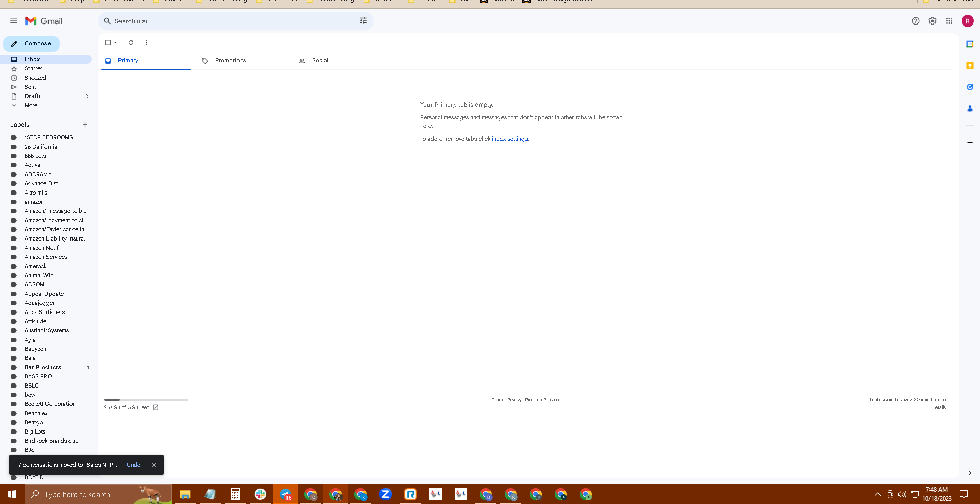Open the volume control tray icon
Image resolution: width=980 pixels, height=504 pixels.
pyautogui.click(x=902, y=494)
